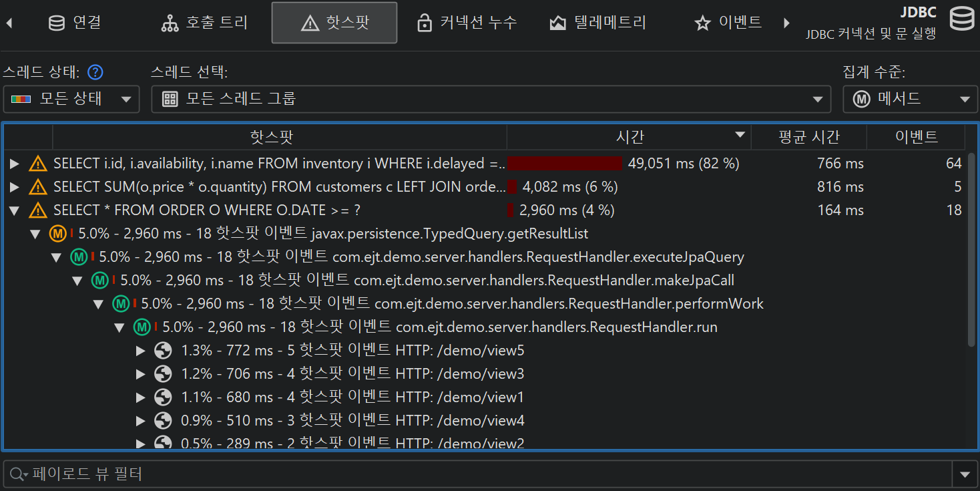
Task: Select the RequestHandler.run row
Action: (440, 327)
